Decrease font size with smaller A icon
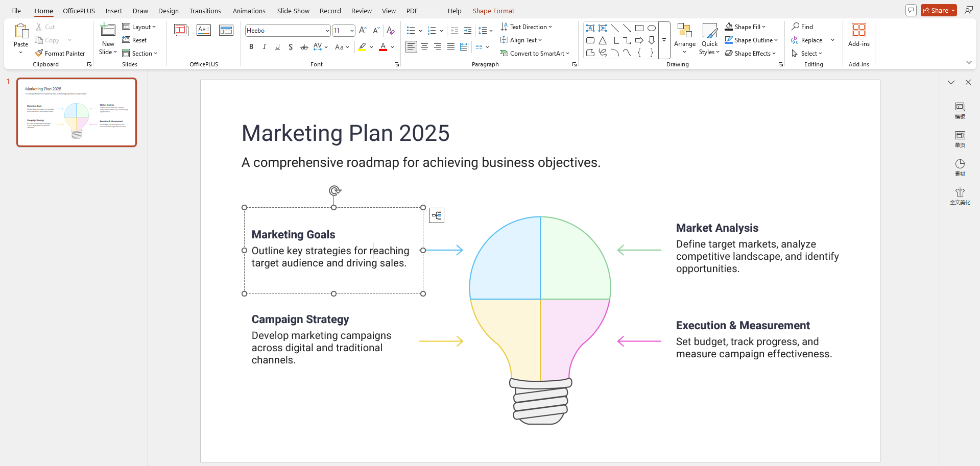Viewport: 980px width, 466px height. [x=376, y=31]
